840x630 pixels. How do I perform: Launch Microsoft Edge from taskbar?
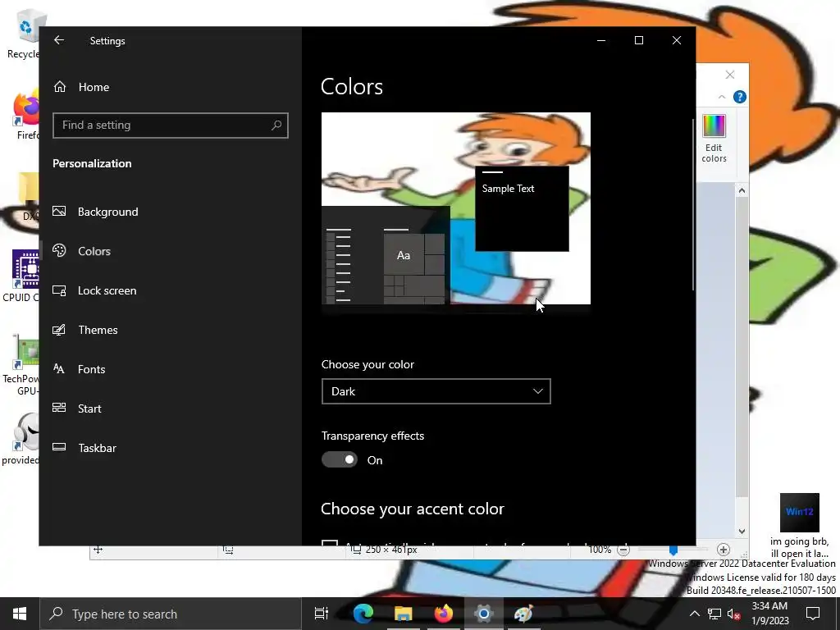(363, 614)
